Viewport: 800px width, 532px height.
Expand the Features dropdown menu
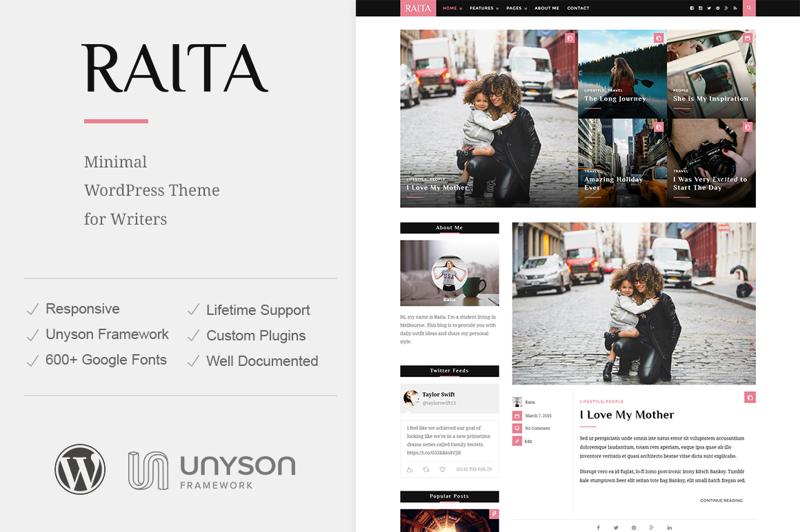point(484,8)
